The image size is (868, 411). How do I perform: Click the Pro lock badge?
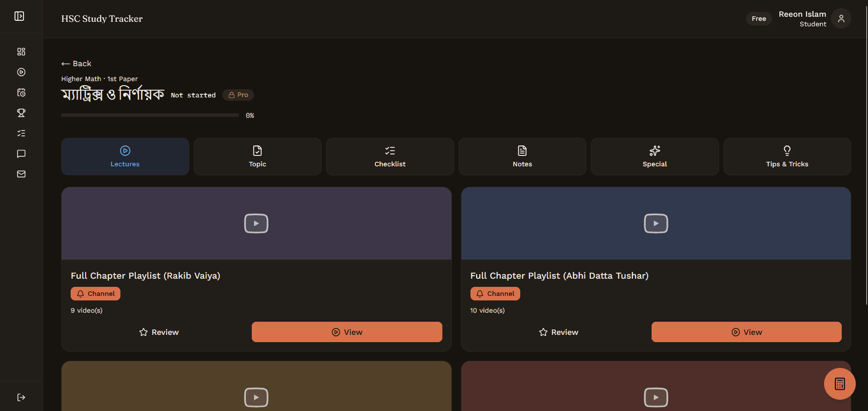pos(238,95)
